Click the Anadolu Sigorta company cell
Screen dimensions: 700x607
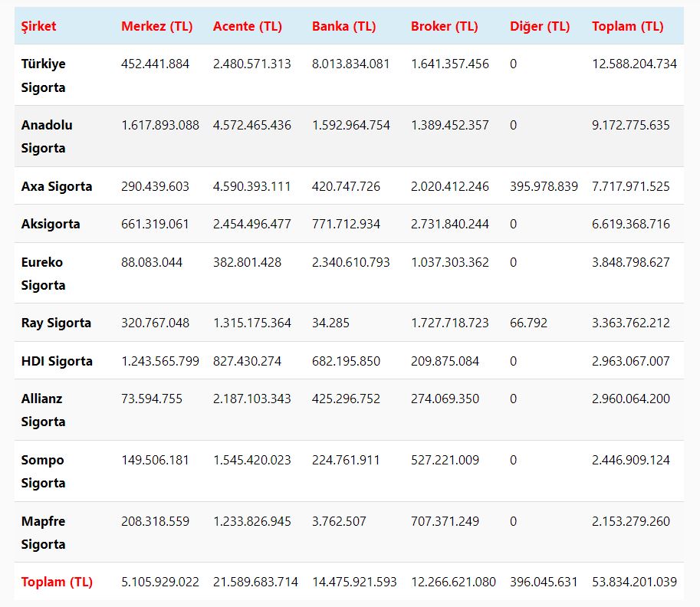[x=47, y=136]
